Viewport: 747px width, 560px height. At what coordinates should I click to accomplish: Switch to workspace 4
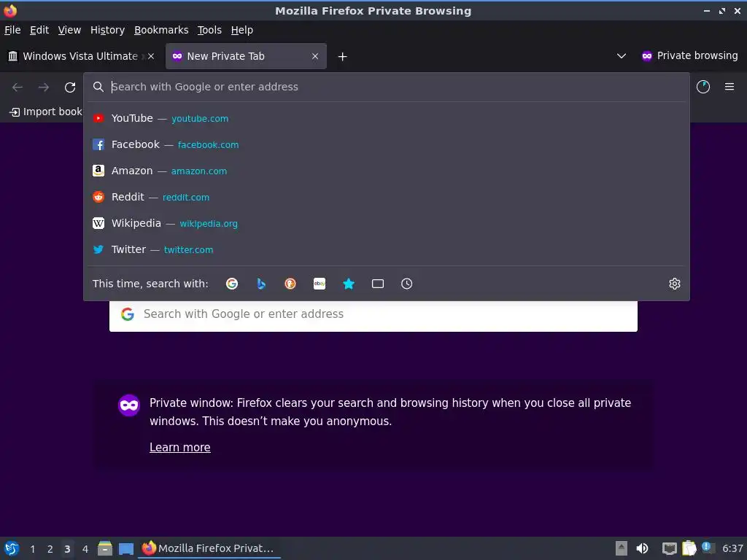(x=85, y=549)
